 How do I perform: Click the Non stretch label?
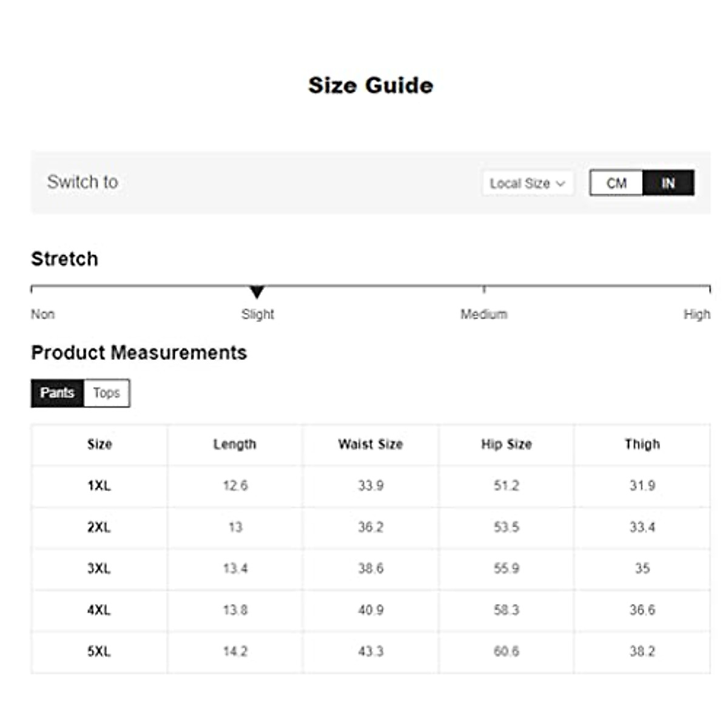pos(42,314)
